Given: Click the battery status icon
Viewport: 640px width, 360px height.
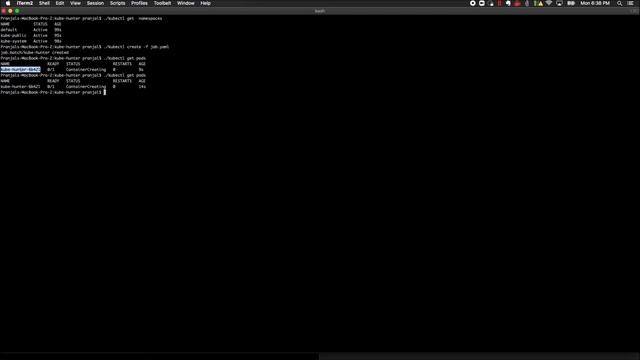Looking at the screenshot, I should tap(571, 3).
